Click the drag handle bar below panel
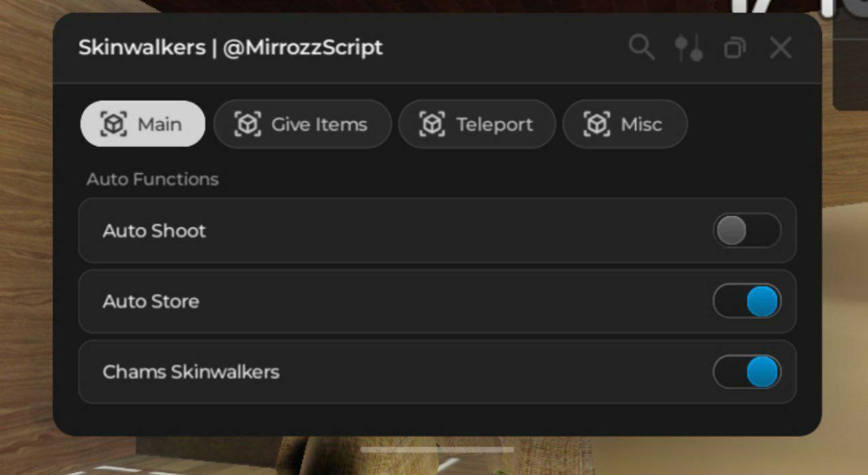Screen dimensions: 868x475 (x=437, y=449)
